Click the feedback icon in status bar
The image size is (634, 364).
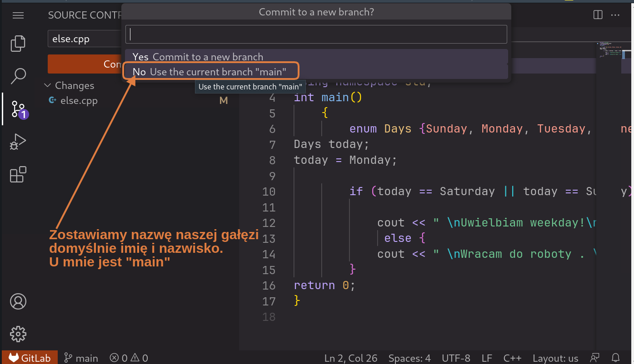[x=595, y=358]
